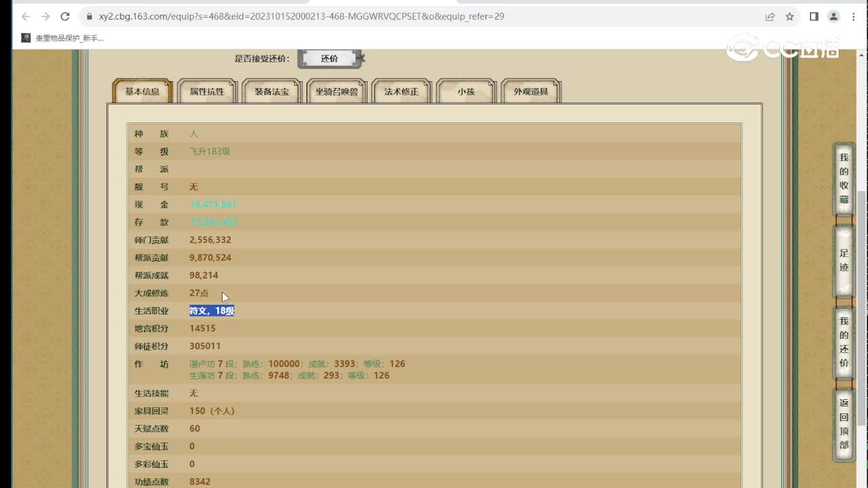Click the 还价 bargain button
Image resolution: width=868 pixels, height=488 pixels.
click(330, 58)
